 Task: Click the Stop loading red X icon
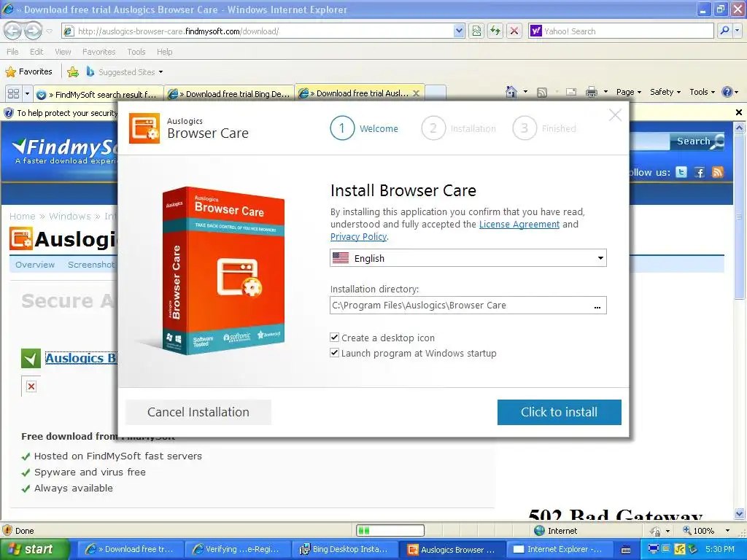point(514,31)
